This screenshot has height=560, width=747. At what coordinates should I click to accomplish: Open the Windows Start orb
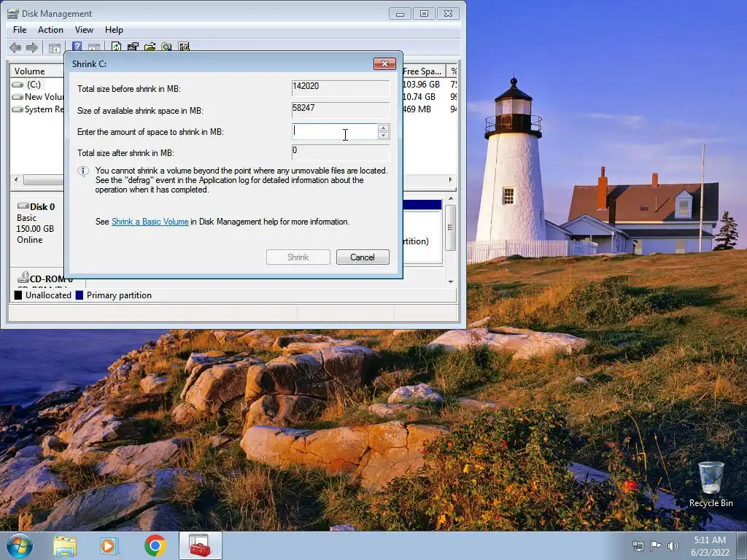click(x=20, y=545)
